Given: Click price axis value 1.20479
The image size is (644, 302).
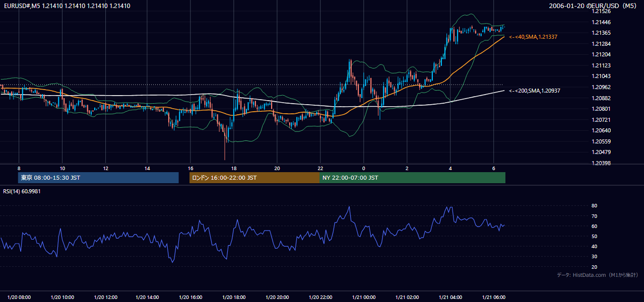Looking at the screenshot, I should [x=602, y=152].
